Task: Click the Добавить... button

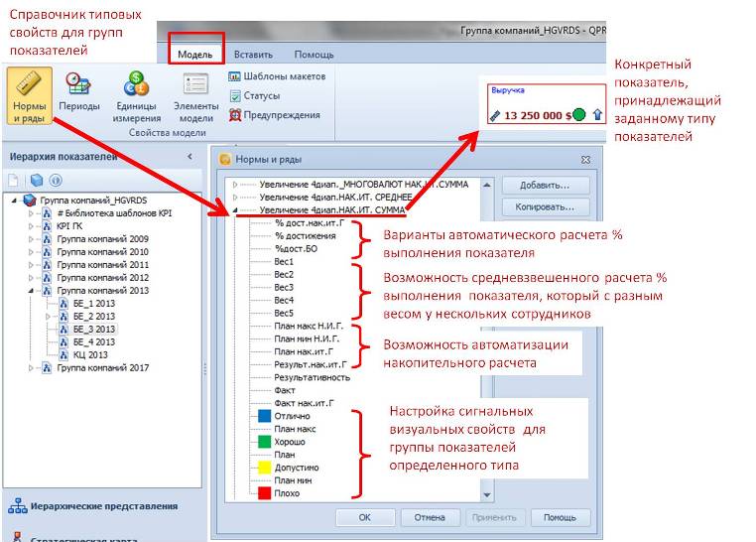Action: click(x=539, y=186)
